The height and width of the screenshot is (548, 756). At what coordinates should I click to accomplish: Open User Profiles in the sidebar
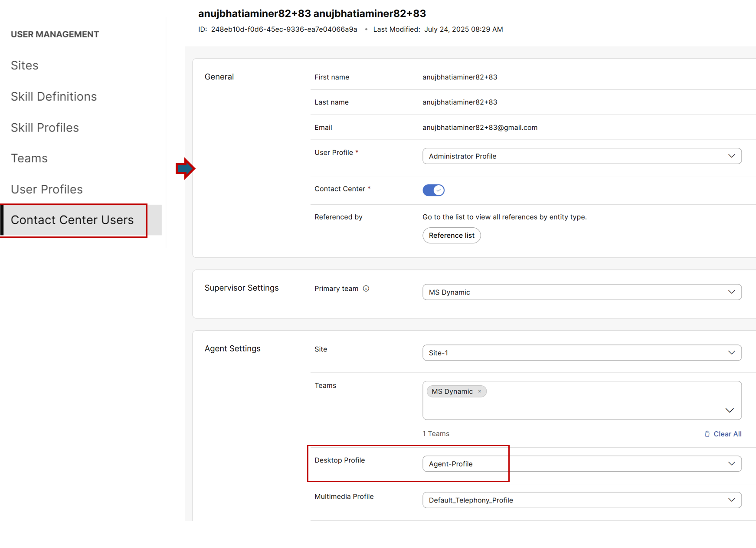pos(47,189)
